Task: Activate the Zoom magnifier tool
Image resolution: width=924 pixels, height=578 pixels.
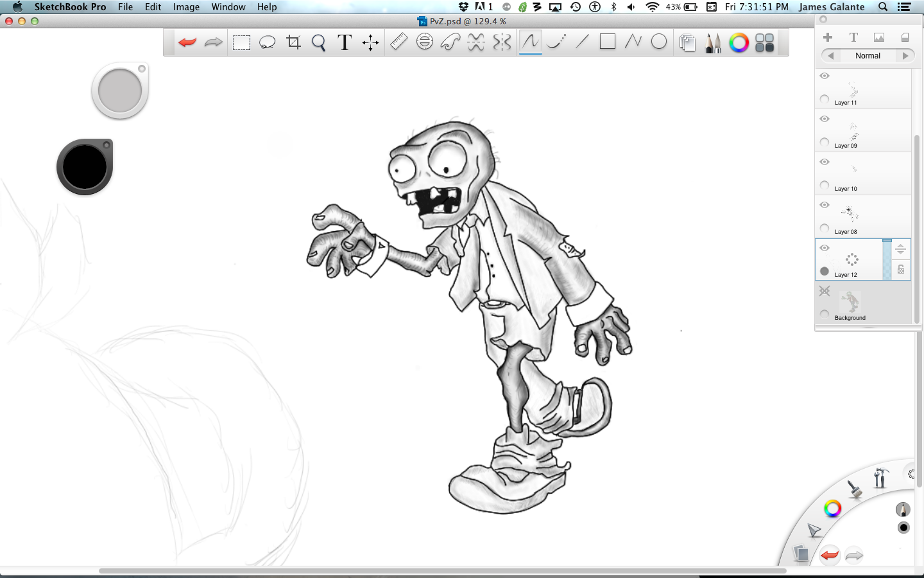Action: tap(319, 43)
